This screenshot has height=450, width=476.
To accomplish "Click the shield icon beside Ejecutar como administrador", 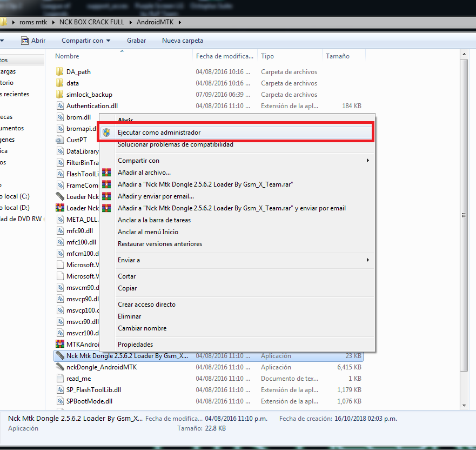I will point(107,132).
